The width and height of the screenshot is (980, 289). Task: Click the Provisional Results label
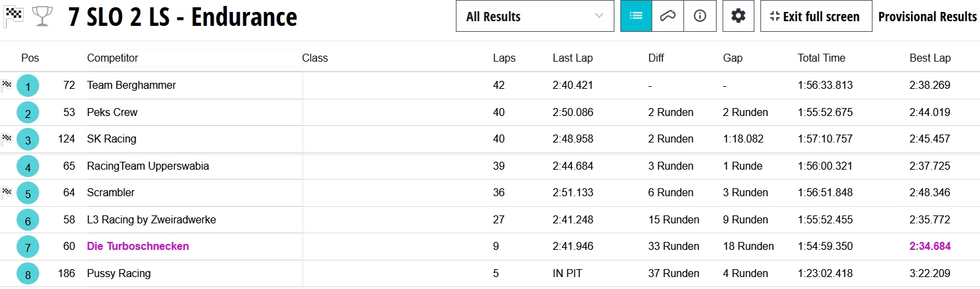tap(927, 17)
